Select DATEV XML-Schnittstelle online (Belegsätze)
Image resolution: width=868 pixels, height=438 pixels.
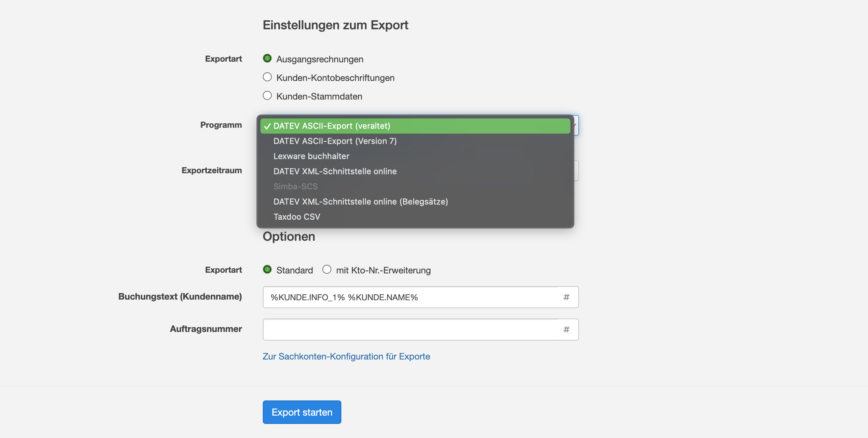pos(415,202)
